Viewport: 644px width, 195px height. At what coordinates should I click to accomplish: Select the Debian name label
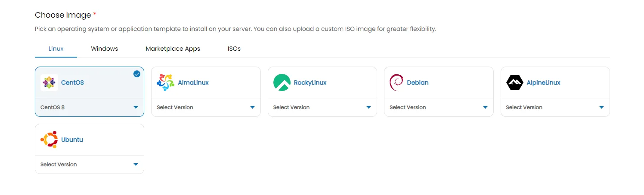[x=418, y=82]
